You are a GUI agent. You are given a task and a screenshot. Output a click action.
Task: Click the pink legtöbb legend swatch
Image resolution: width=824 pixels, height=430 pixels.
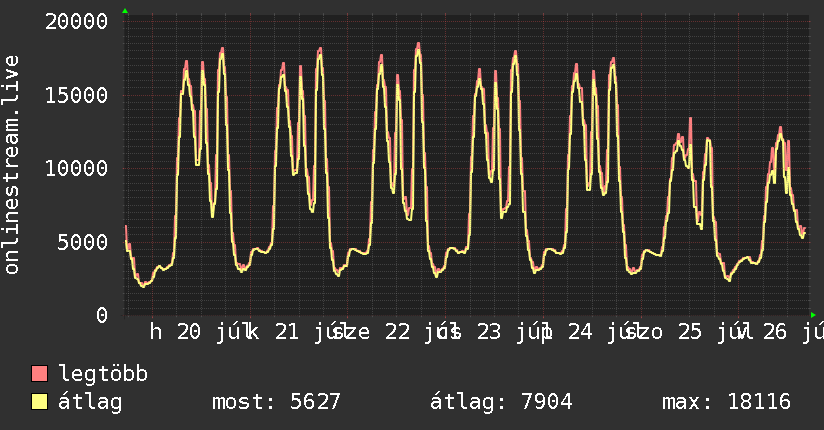(39, 373)
